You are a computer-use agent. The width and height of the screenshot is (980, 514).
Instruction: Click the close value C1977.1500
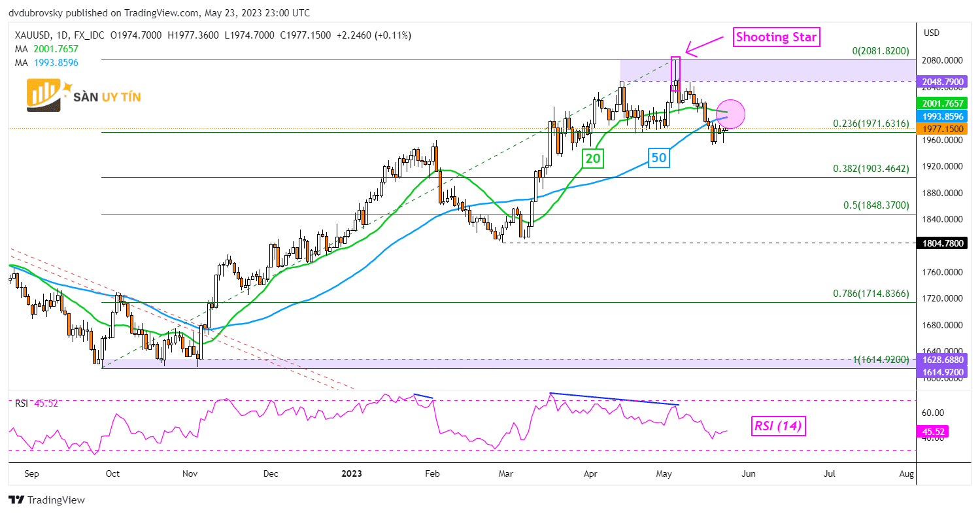click(x=304, y=35)
